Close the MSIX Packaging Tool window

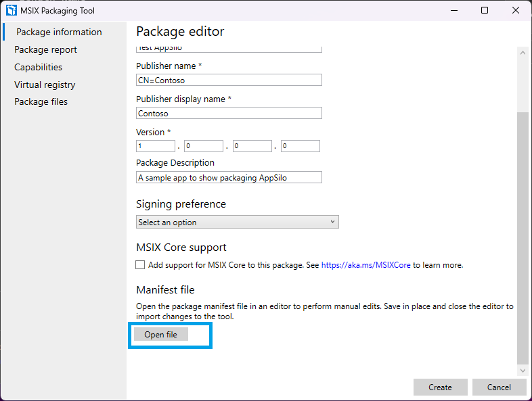(515, 10)
